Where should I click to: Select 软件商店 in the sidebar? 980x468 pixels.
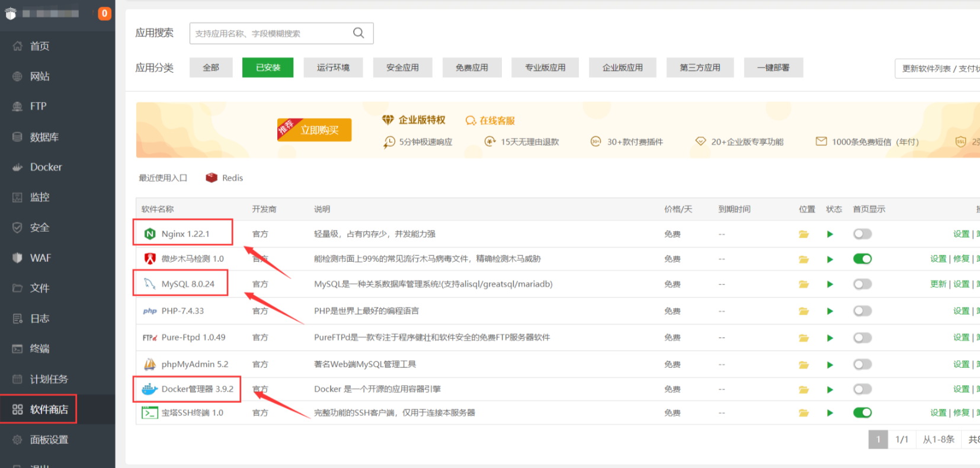(x=57, y=409)
